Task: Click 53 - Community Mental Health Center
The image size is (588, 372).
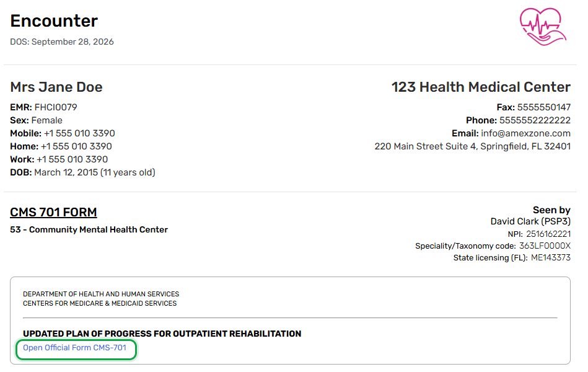Action: click(89, 230)
